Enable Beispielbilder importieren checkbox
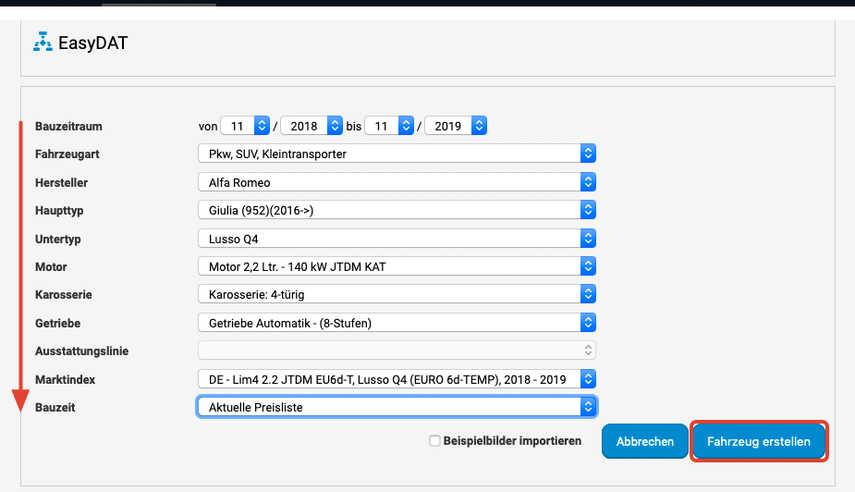855x492 pixels. coord(434,441)
